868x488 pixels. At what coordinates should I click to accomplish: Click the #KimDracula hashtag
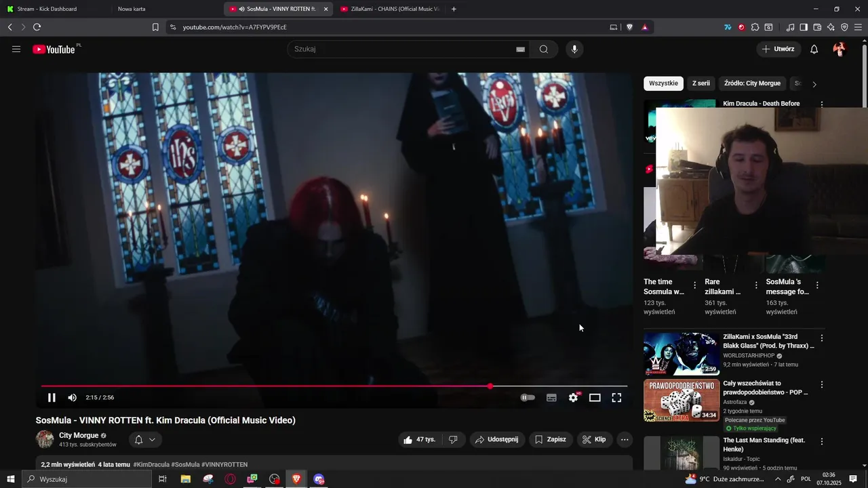151,465
